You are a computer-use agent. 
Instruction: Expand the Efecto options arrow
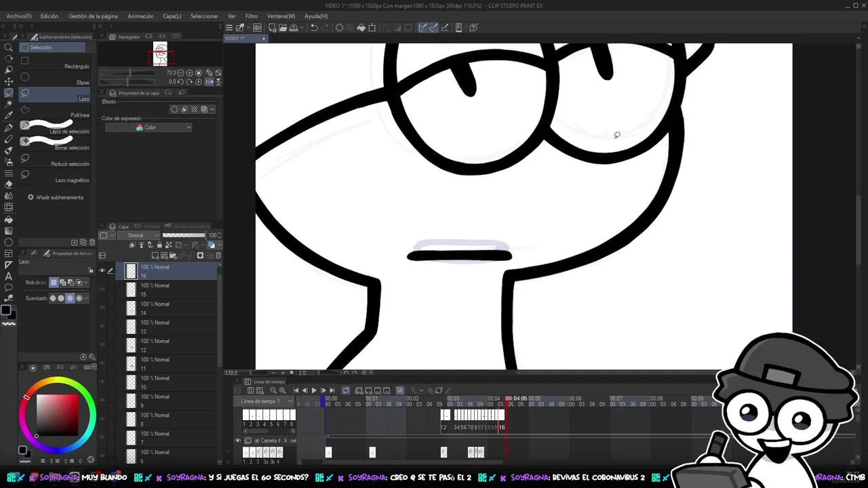point(212,109)
